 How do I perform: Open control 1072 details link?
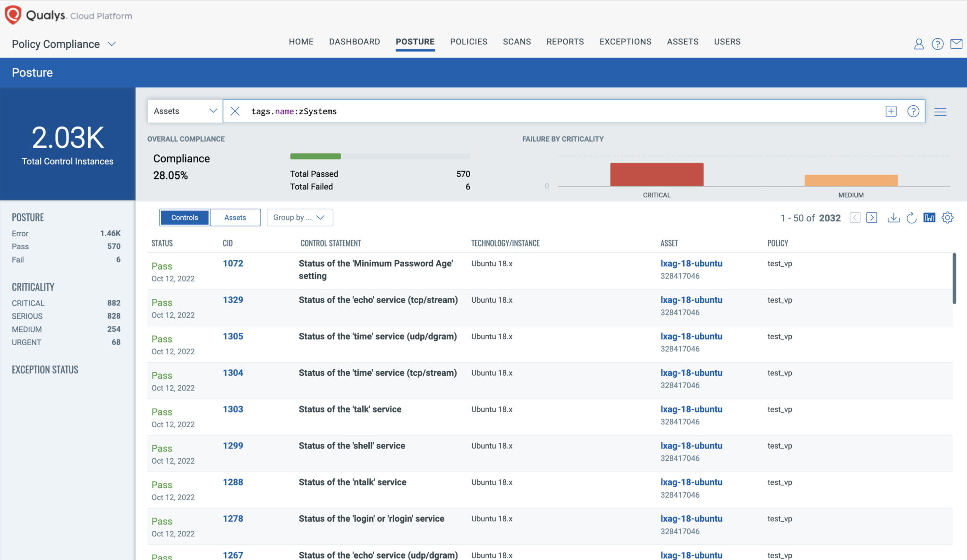(x=232, y=263)
